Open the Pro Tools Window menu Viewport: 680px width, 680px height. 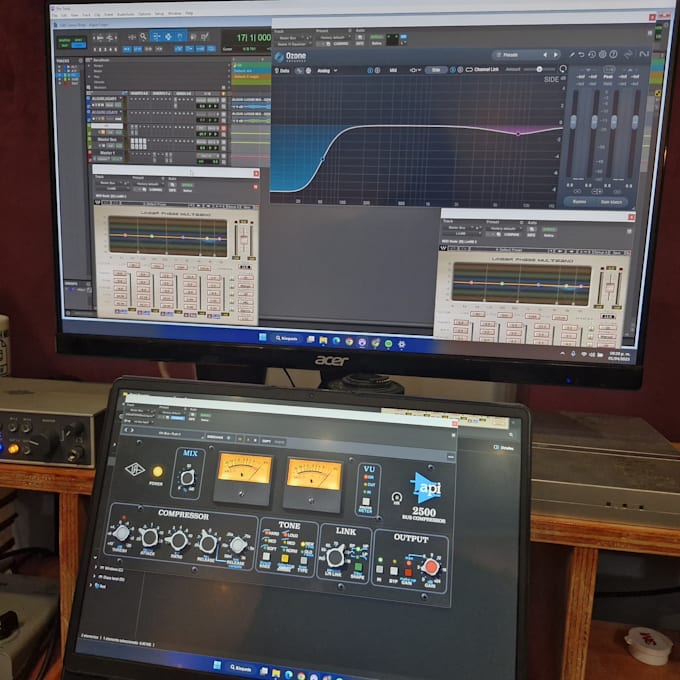174,13
